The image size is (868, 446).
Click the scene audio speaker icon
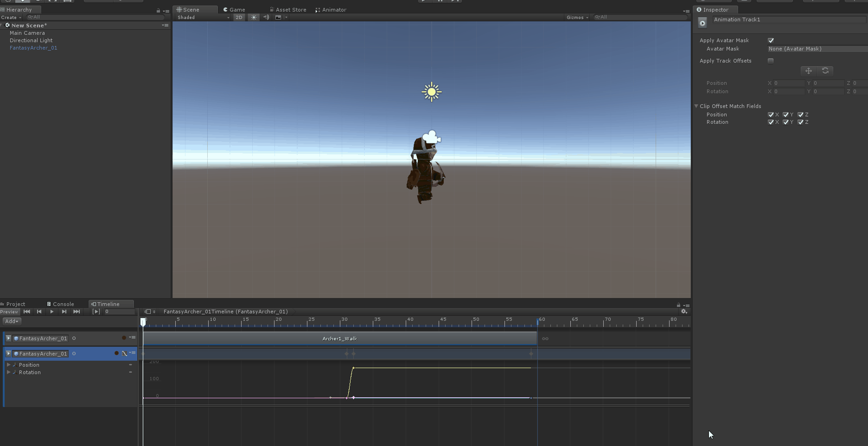[x=266, y=17]
